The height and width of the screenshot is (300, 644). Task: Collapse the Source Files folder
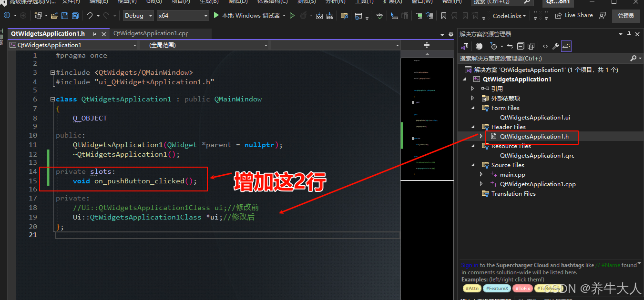point(472,165)
